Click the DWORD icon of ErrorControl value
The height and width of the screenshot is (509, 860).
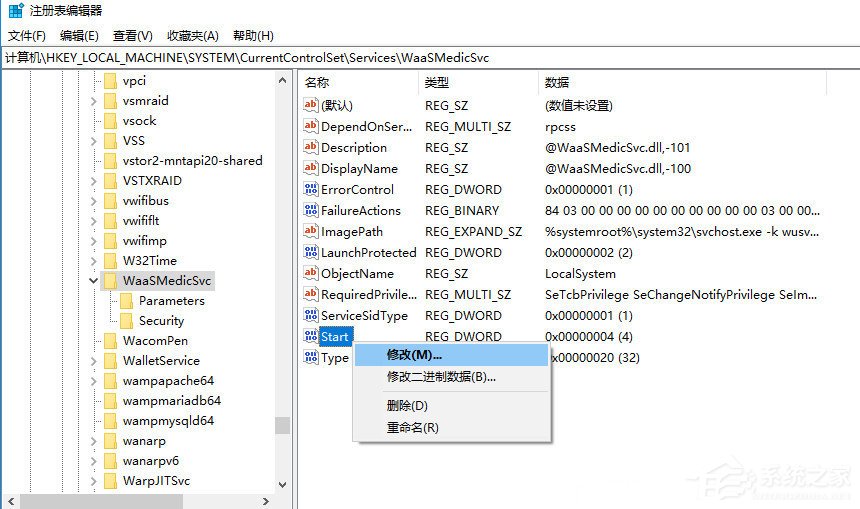(310, 189)
